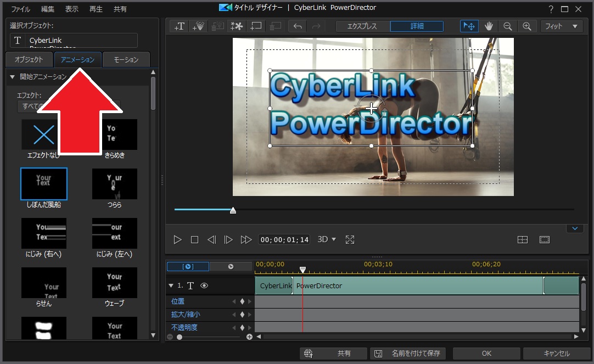This screenshot has height=364, width=594.
Task: Switch to 詳細 mode
Action: [417, 26]
